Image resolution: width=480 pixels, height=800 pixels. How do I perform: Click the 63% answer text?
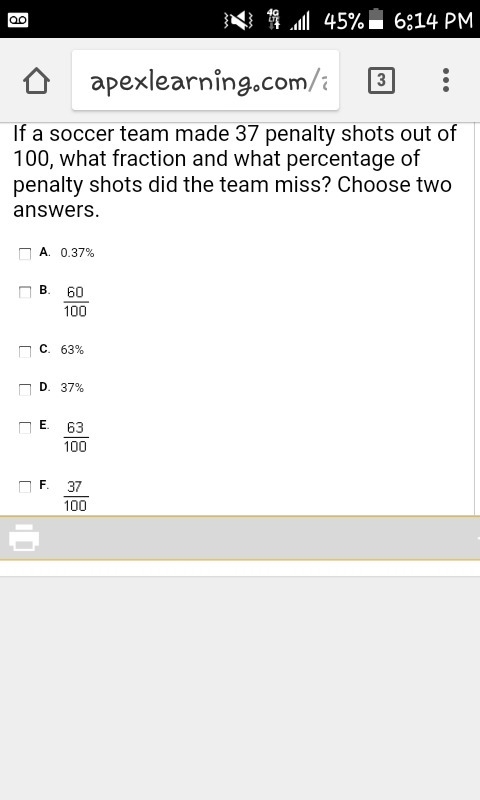pos(72,350)
